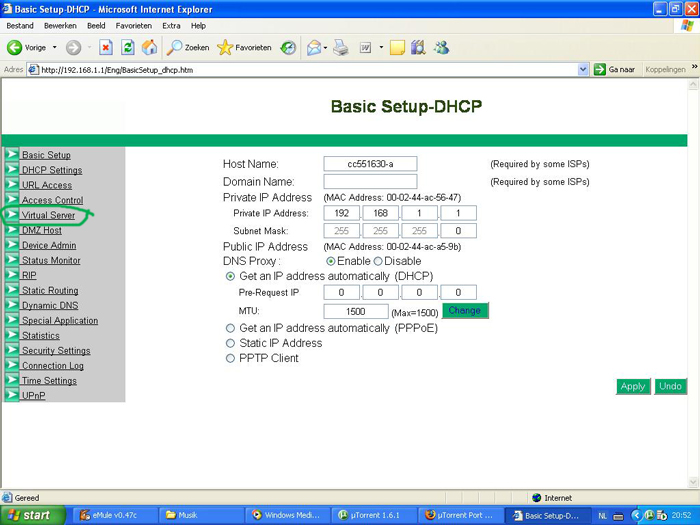Open the Time Settings link

click(49, 380)
